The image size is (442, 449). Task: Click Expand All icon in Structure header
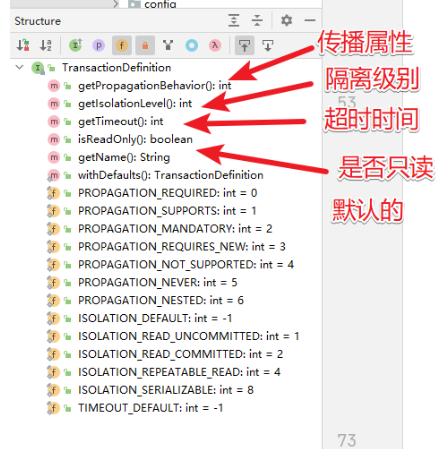[x=234, y=20]
